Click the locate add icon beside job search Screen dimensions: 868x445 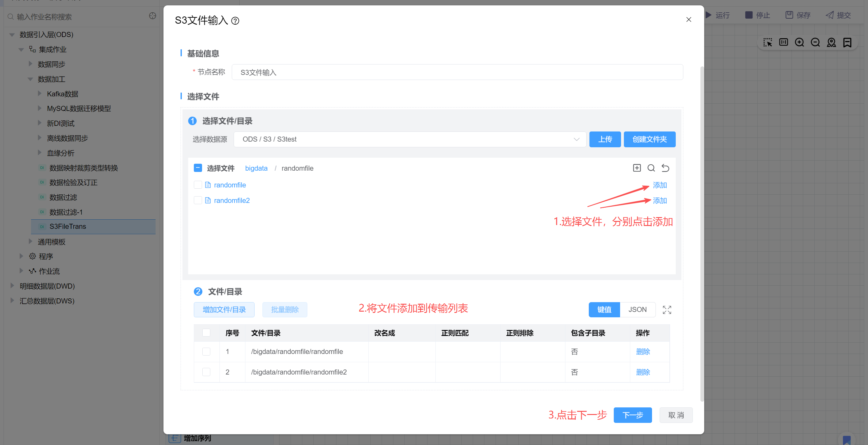pyautogui.click(x=152, y=16)
